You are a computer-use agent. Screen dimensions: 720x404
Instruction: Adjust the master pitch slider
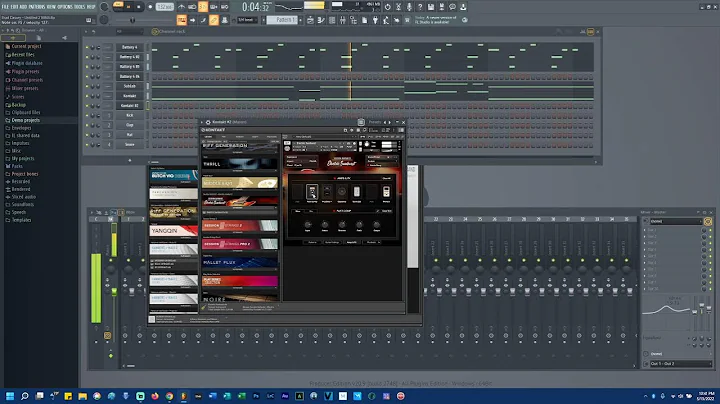point(133,20)
